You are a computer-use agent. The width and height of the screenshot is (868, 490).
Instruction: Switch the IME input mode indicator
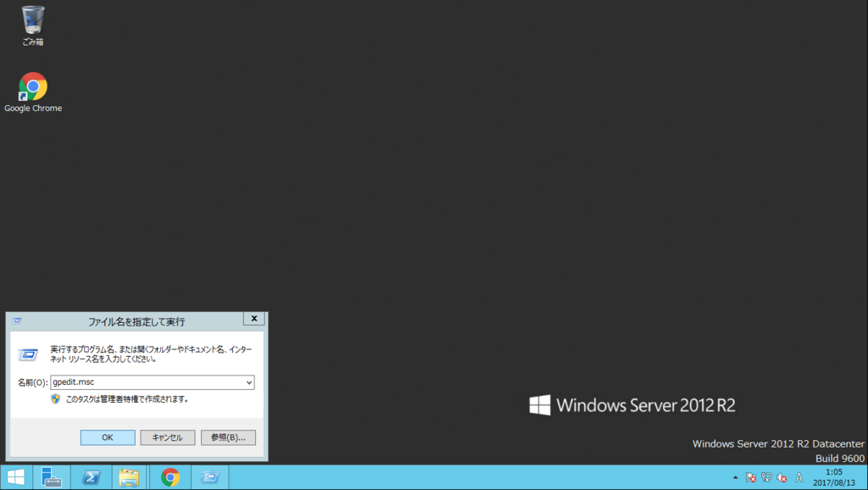[798, 477]
